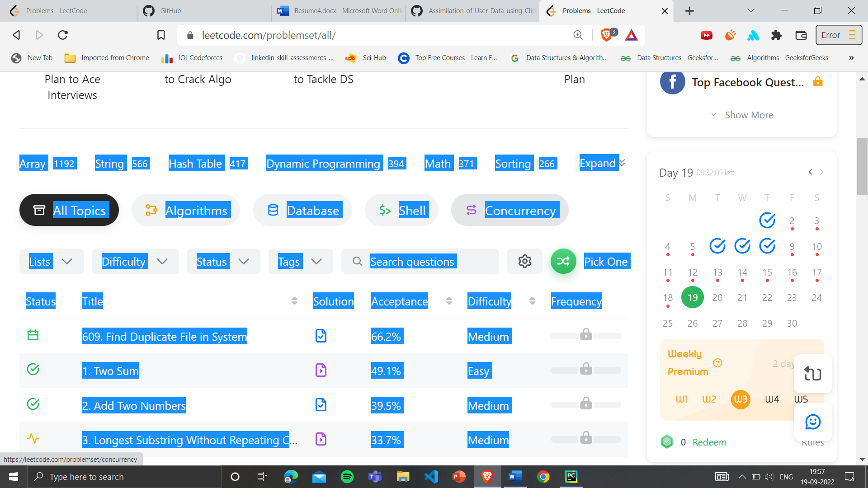Image resolution: width=868 pixels, height=488 pixels.
Task: Open the solution icon for Two Sum
Action: (x=321, y=371)
